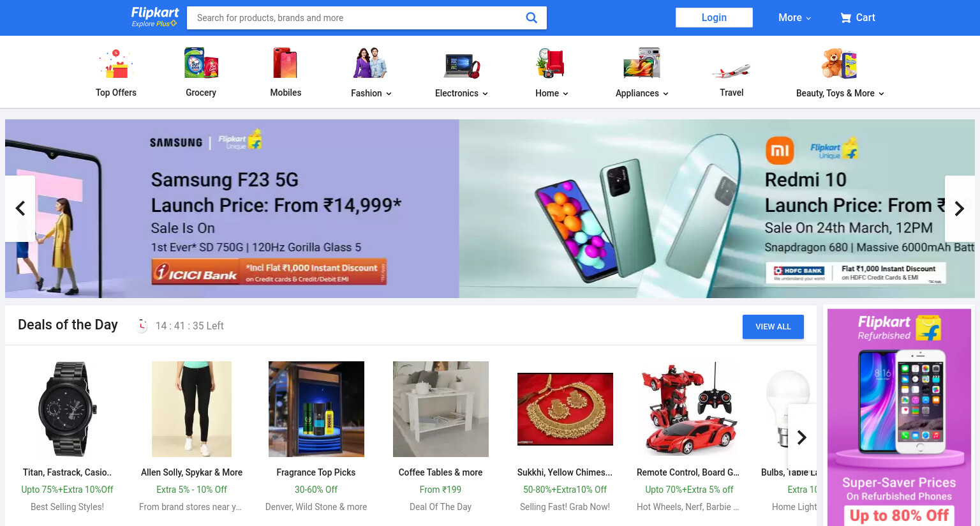Screen dimensions: 980x526
Task: Open the Mobiles category icon
Action: [x=285, y=63]
